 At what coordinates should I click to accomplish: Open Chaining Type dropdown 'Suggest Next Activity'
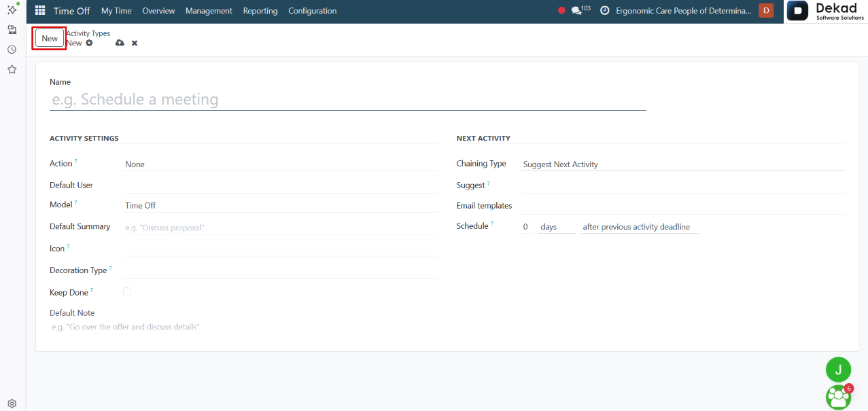pos(683,164)
